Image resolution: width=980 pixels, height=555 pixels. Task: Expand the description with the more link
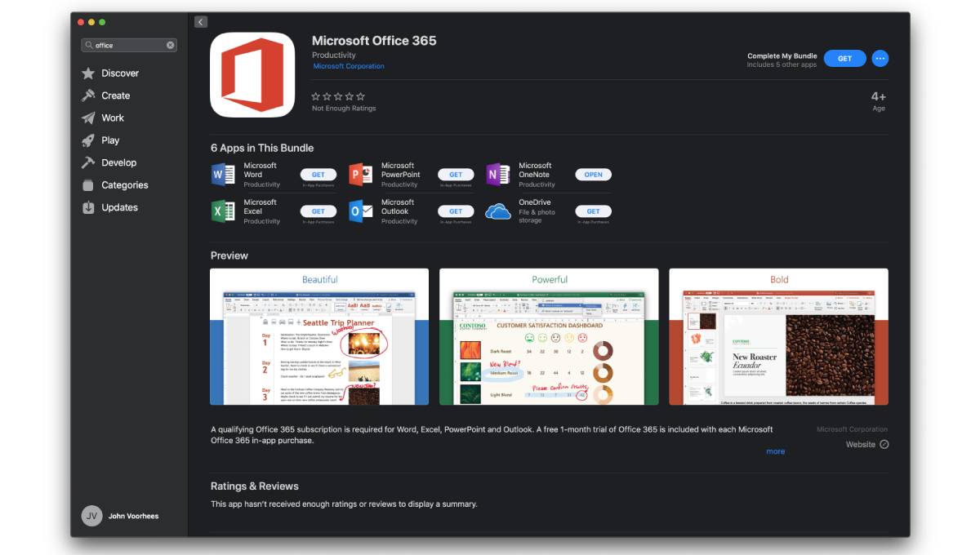pyautogui.click(x=775, y=451)
